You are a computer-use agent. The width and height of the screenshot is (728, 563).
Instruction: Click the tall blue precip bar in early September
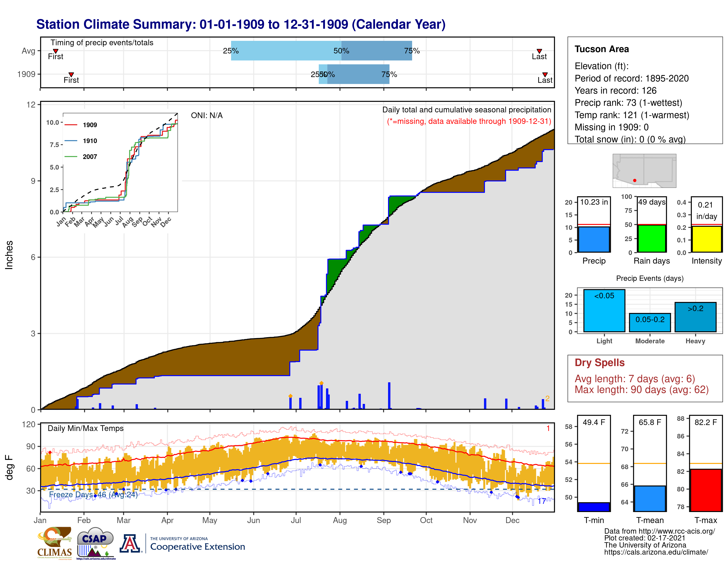pos(389,396)
